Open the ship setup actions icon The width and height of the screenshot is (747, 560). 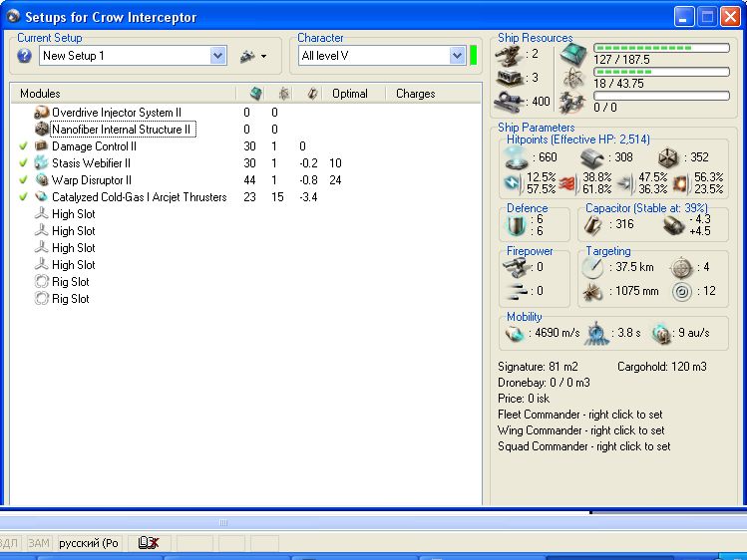pyautogui.click(x=247, y=56)
